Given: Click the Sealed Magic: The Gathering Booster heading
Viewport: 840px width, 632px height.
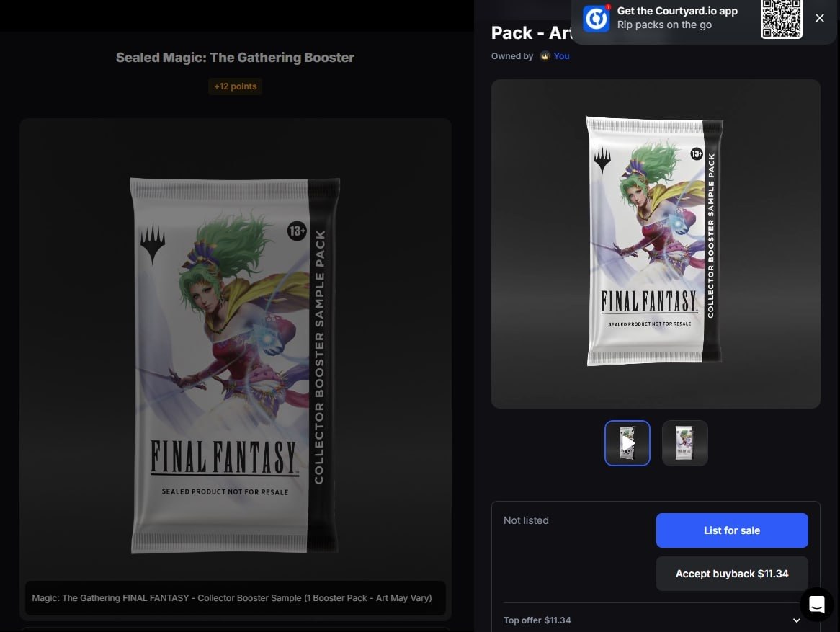Looking at the screenshot, I should click(x=235, y=58).
